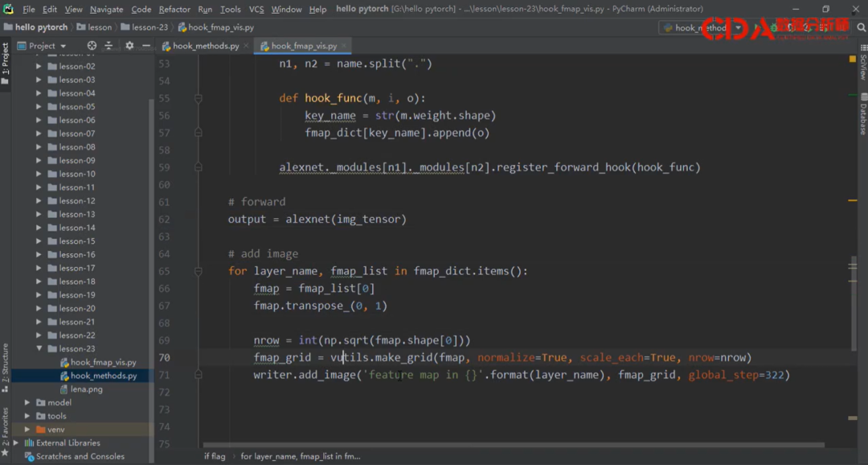Click 'for layer_name, fmap_list' bottom breadcrumb
Screen dimensions: 868x465
(300, 457)
